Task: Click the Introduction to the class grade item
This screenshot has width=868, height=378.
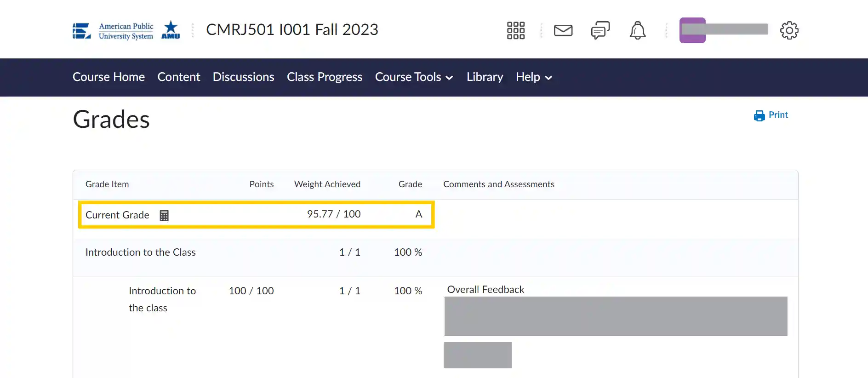Action: (162, 299)
